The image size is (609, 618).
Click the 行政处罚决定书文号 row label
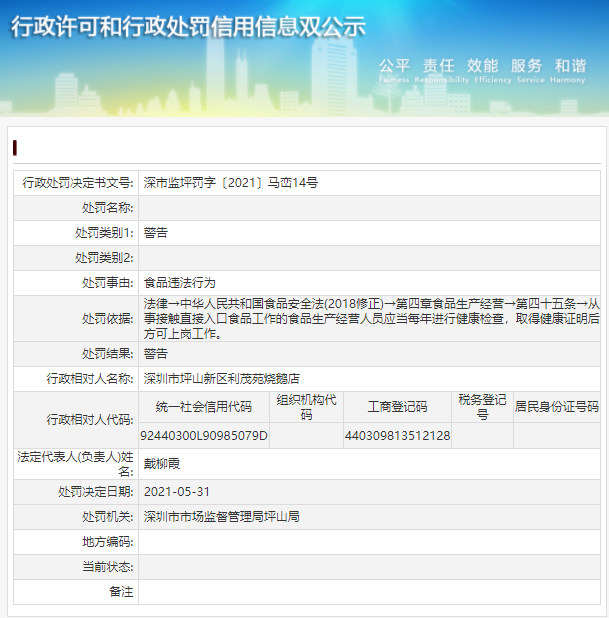(77, 183)
